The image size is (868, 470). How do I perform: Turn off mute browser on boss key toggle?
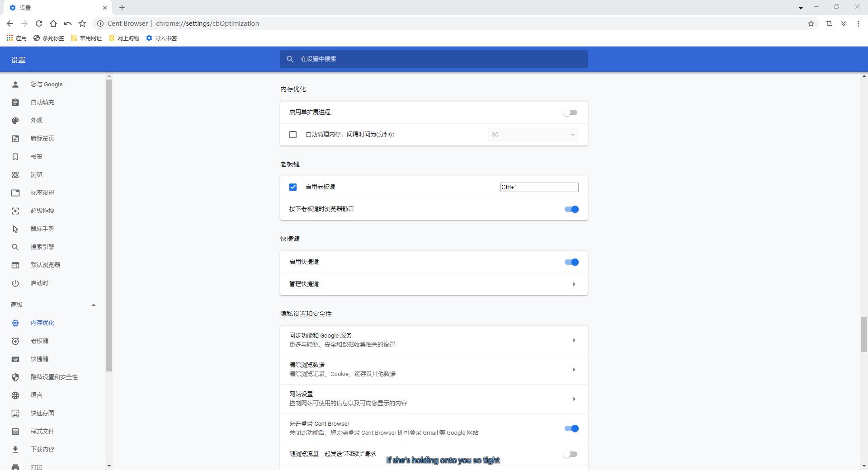(x=571, y=209)
